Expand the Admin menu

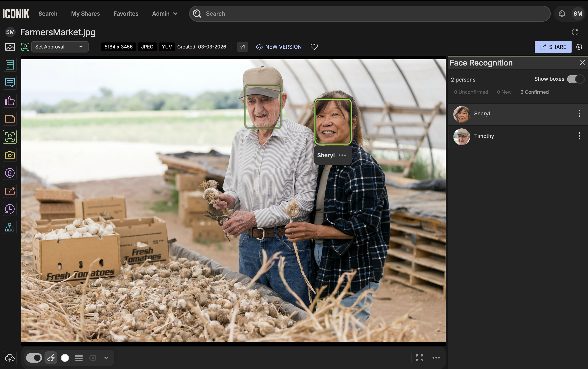165,14
